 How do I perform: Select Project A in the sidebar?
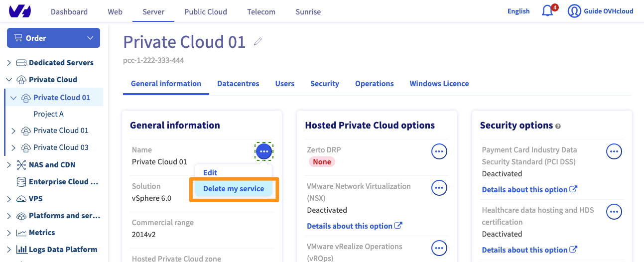[x=48, y=114]
